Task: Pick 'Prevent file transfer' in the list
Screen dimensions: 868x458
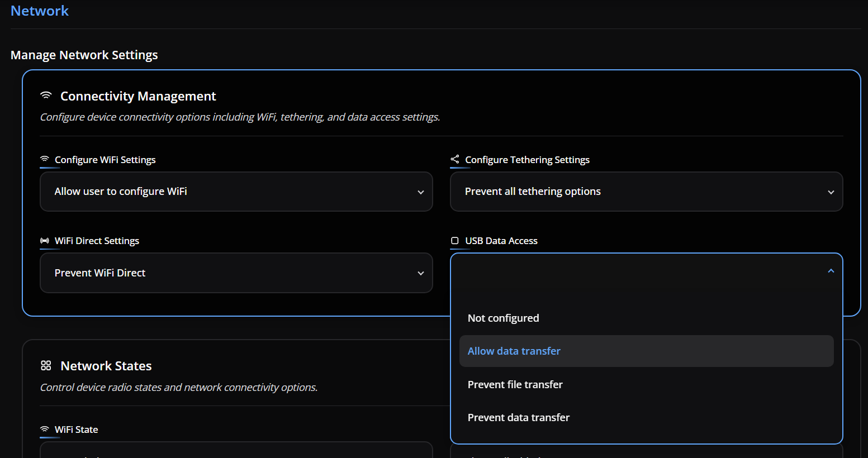Action: pyautogui.click(x=515, y=385)
